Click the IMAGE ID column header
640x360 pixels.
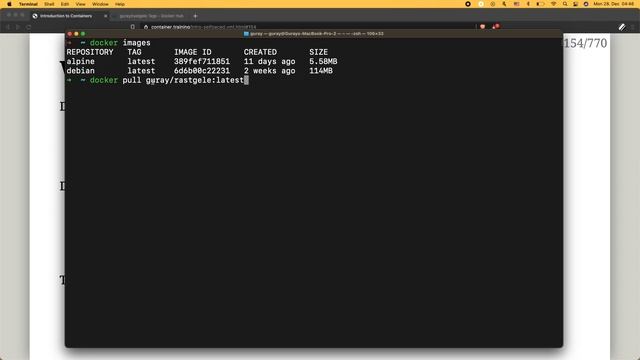click(193, 52)
